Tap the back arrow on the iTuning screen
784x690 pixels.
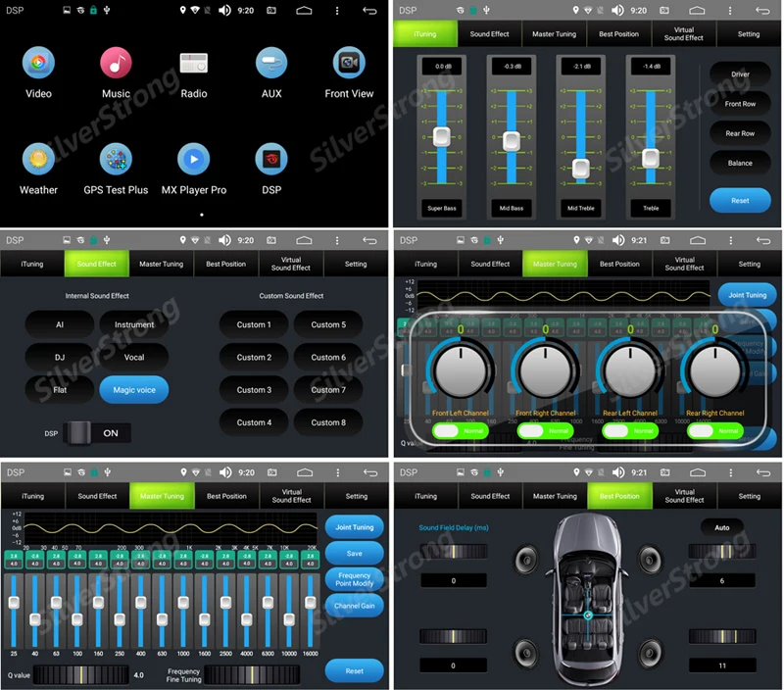click(x=762, y=11)
